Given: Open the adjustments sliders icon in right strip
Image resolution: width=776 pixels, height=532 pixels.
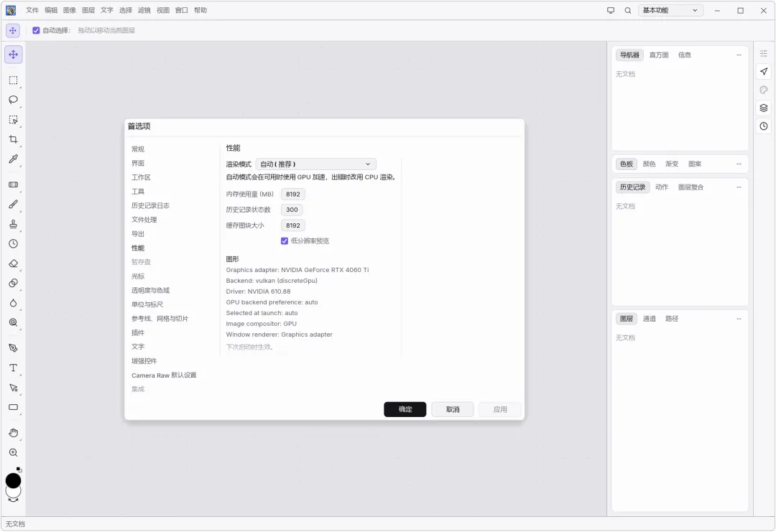Looking at the screenshot, I should pos(764,53).
